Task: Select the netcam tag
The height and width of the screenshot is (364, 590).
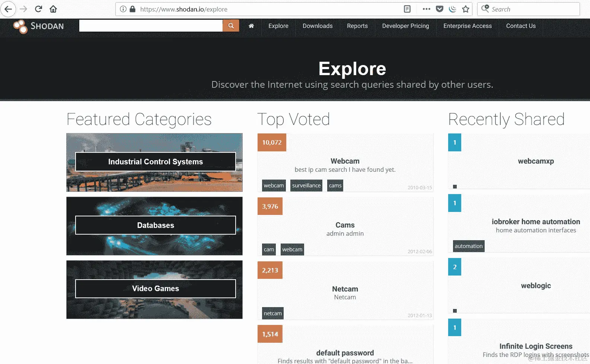Action: (273, 313)
